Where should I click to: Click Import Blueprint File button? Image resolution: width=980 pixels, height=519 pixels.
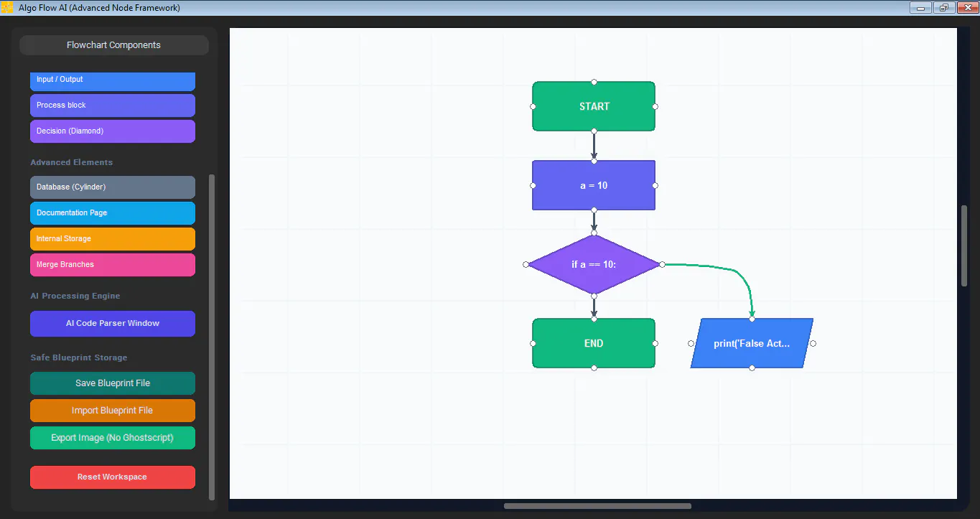(x=113, y=411)
